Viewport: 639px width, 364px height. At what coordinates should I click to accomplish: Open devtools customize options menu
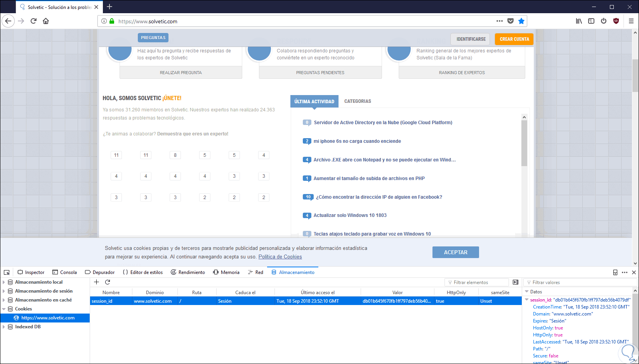(625, 272)
